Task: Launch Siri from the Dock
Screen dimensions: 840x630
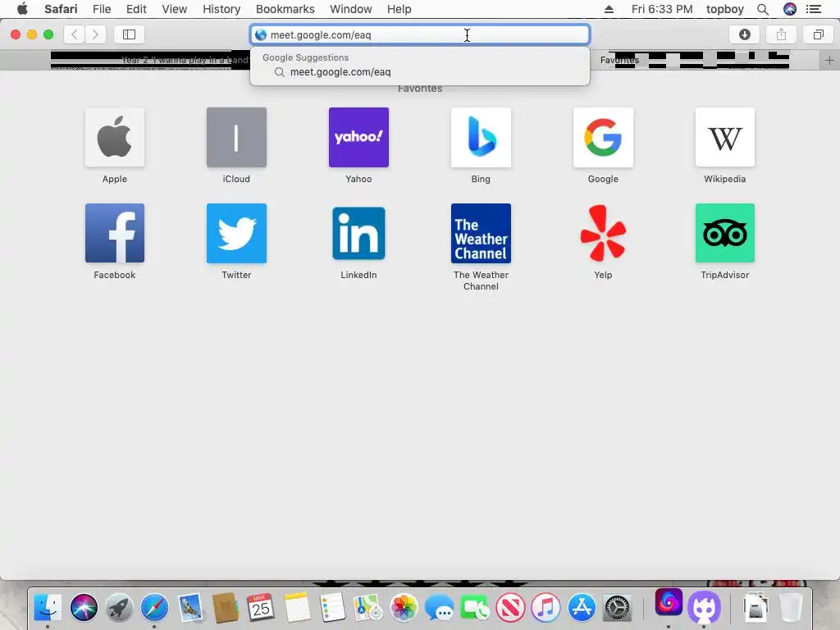Action: pos(84,608)
